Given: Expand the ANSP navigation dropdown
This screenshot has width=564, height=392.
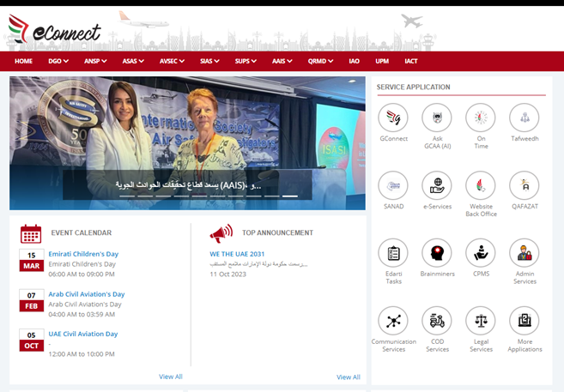Looking at the screenshot, I should pos(96,62).
